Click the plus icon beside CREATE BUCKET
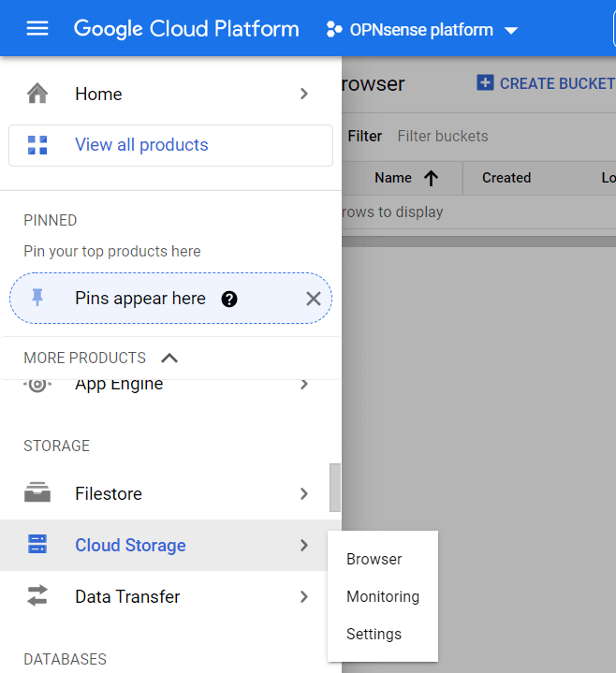Viewport: 616px width, 673px height. click(485, 82)
